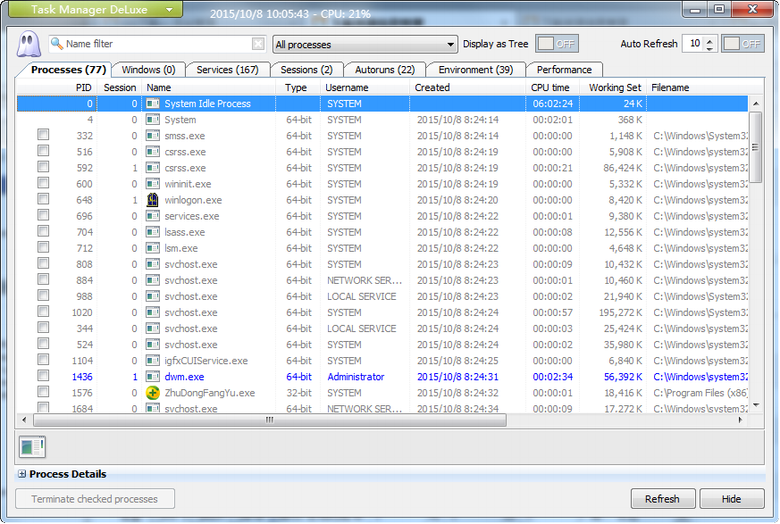780x524 pixels.
Task: Click the Hide button
Action: [731, 499]
